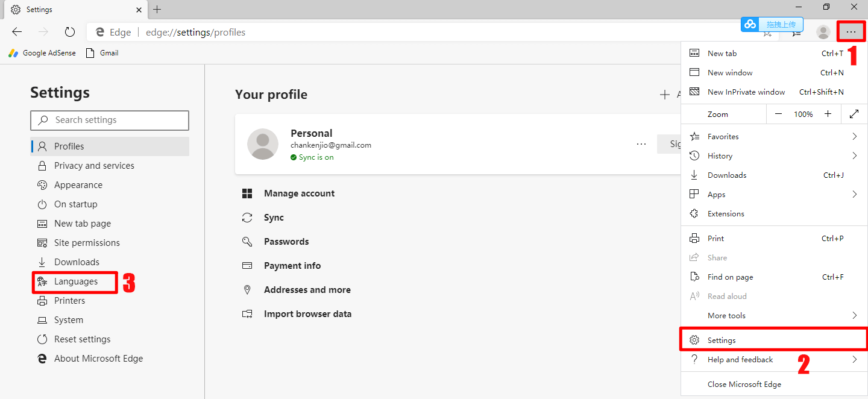Open the three-dot Settings and more menu
Viewport: 868px width, 399px height.
[x=851, y=32]
